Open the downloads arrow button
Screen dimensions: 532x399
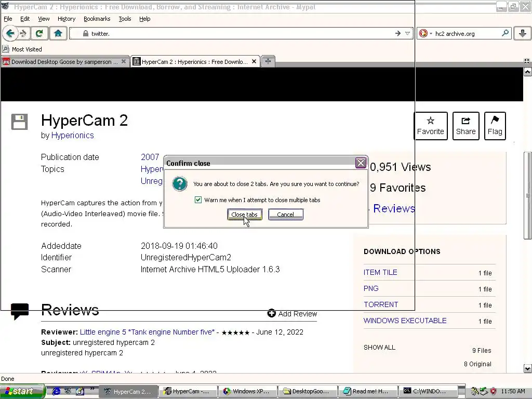(x=523, y=33)
